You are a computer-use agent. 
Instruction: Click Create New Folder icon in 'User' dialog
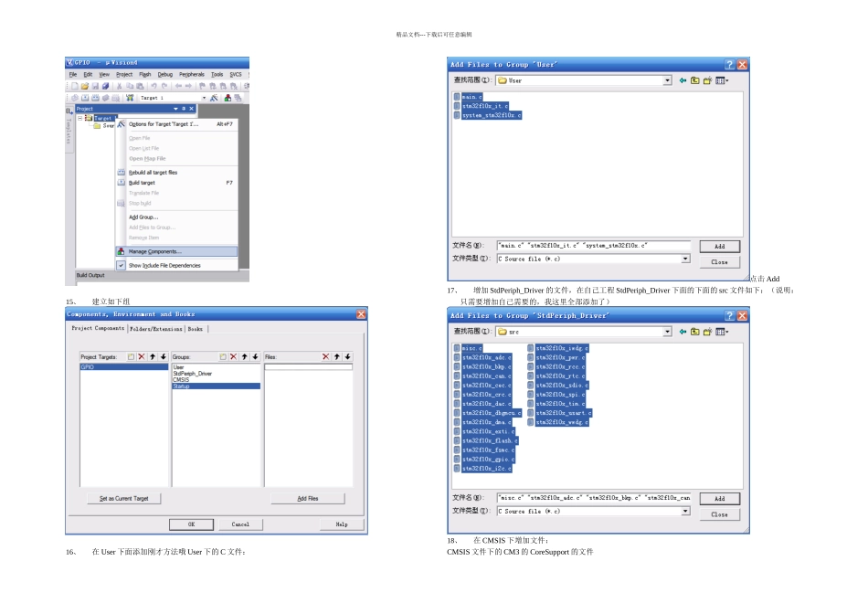pos(707,80)
